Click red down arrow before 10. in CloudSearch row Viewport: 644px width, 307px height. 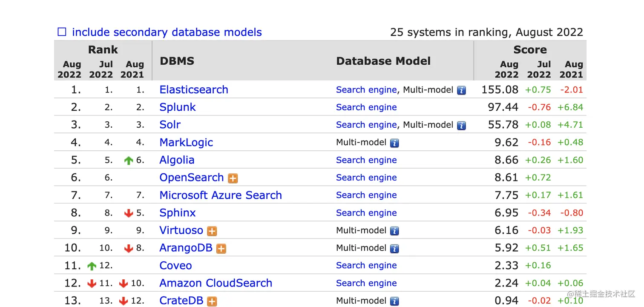pyautogui.click(x=124, y=284)
